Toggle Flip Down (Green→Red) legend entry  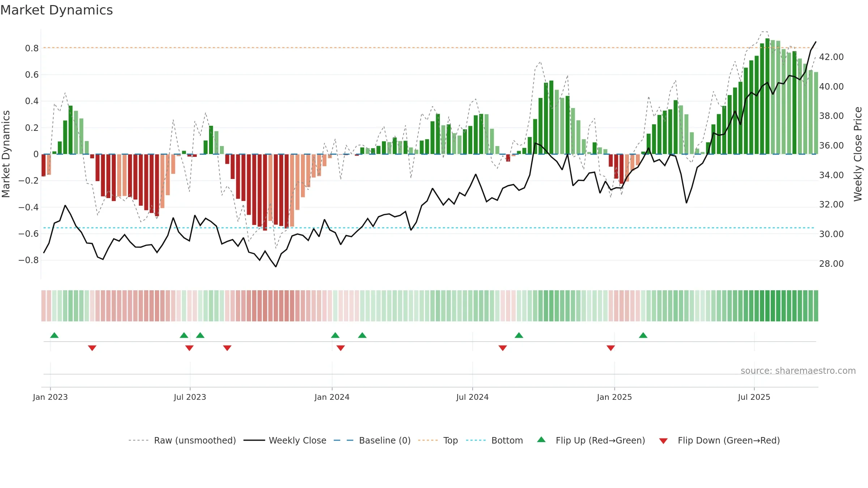coord(719,440)
